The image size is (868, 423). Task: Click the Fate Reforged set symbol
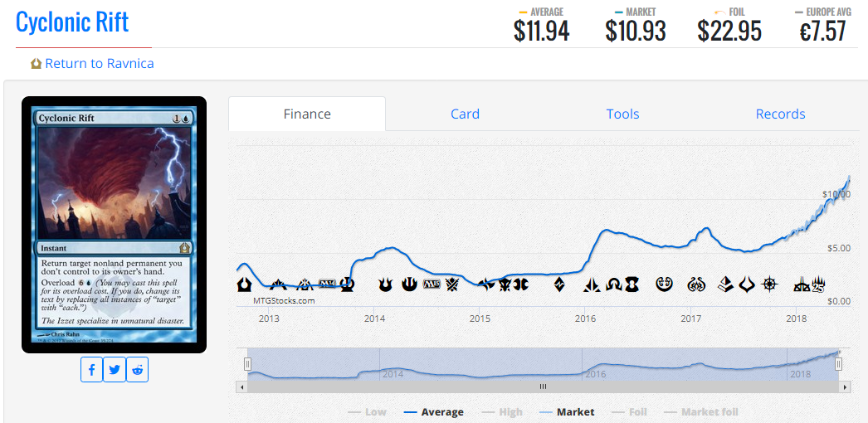pyautogui.click(x=486, y=284)
